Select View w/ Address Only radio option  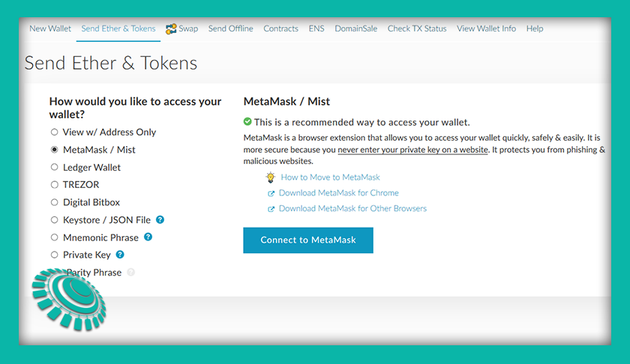coord(54,132)
